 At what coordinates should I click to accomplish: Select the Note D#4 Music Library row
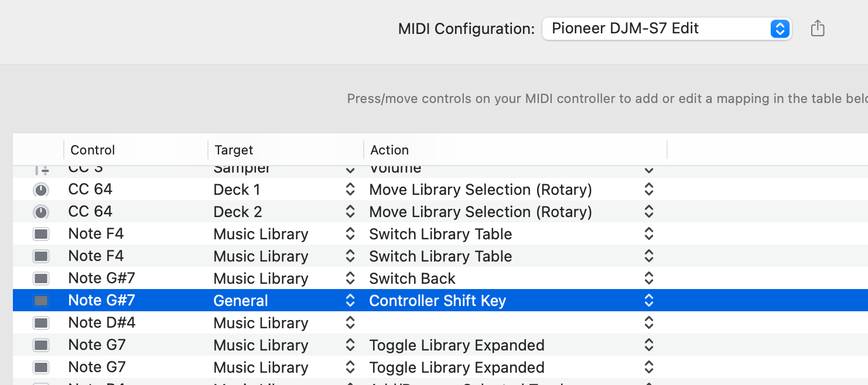[440, 323]
